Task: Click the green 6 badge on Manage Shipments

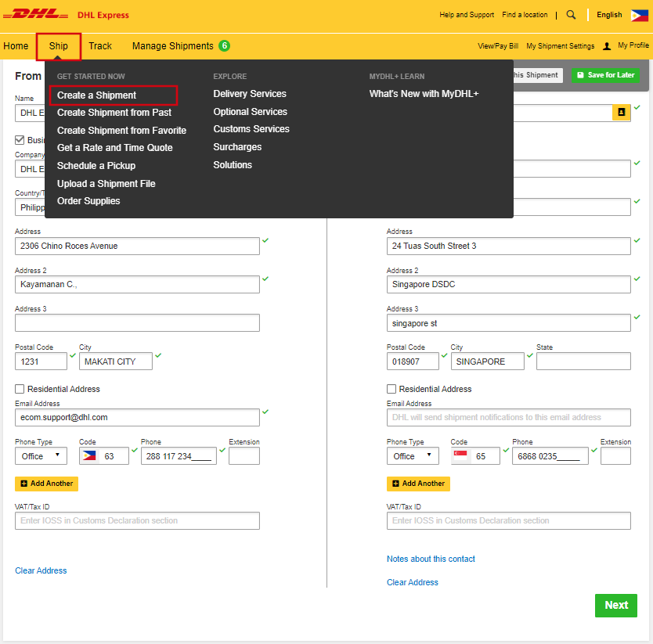Action: click(x=225, y=45)
